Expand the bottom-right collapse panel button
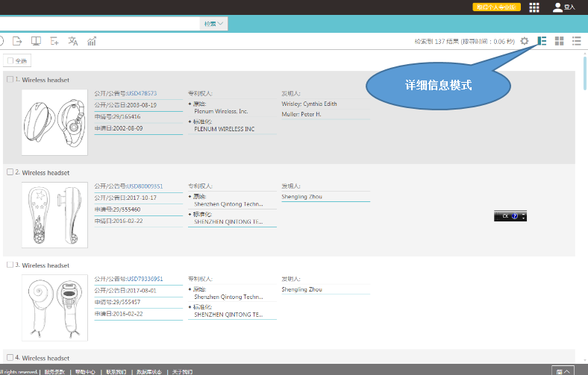This screenshot has height=375, width=588. (563, 371)
